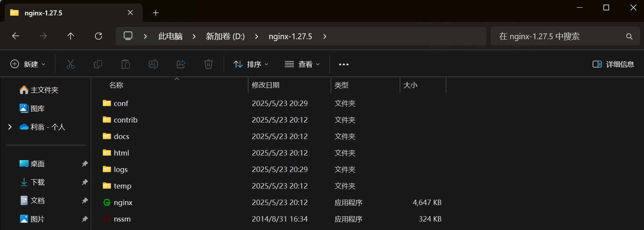Expand chevron after monitor icon in address bar

(145, 36)
